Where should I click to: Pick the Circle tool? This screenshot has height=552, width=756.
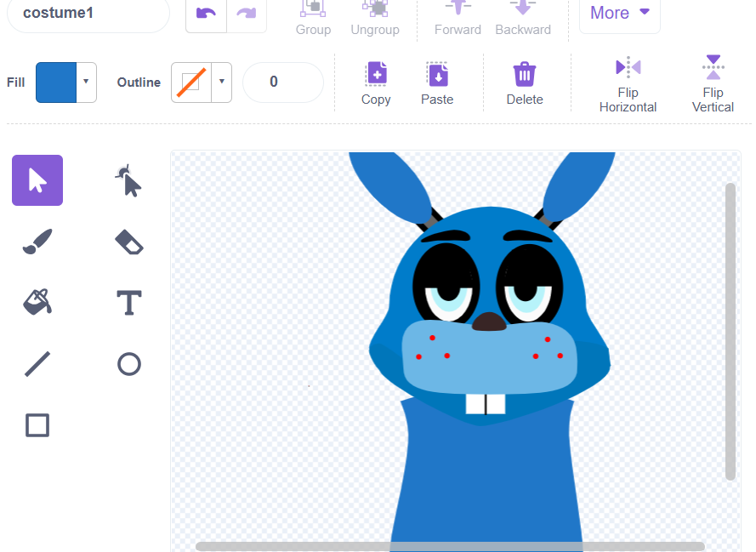[x=128, y=364]
